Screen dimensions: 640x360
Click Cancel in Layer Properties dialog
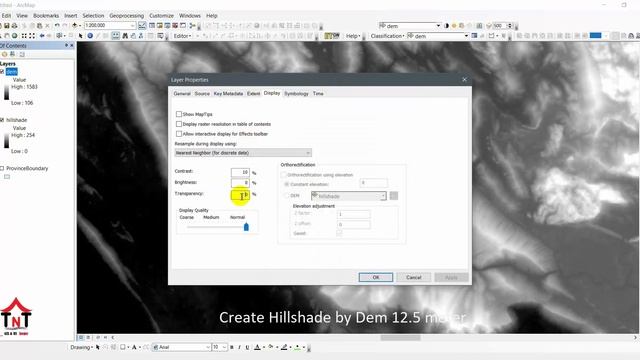pyautogui.click(x=413, y=277)
